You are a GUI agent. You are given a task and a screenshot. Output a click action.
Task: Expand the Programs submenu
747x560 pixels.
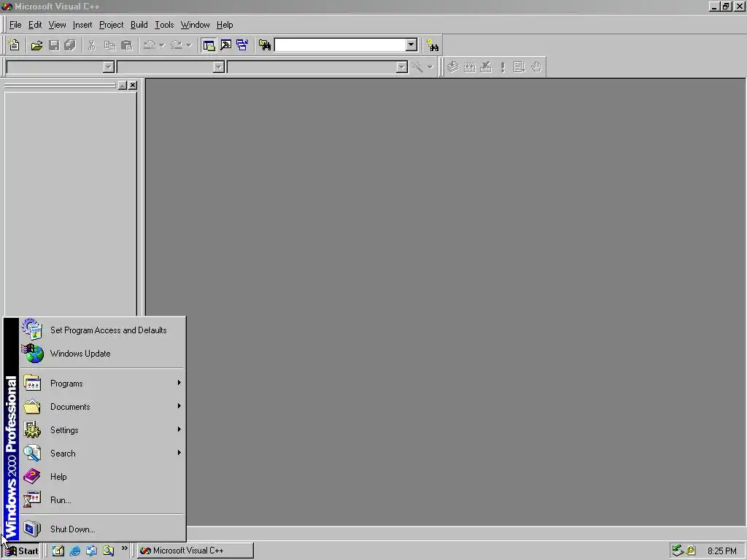tap(102, 384)
